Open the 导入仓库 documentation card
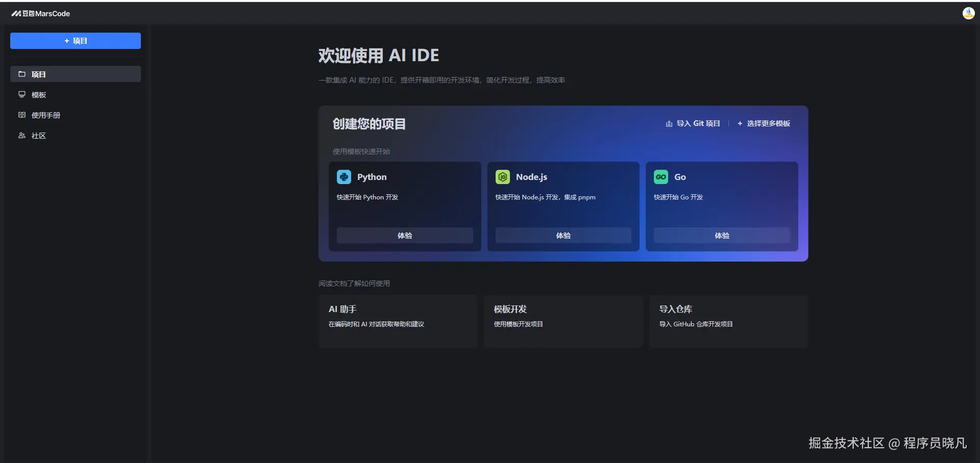Screen dimensions: 980x463 coord(728,320)
